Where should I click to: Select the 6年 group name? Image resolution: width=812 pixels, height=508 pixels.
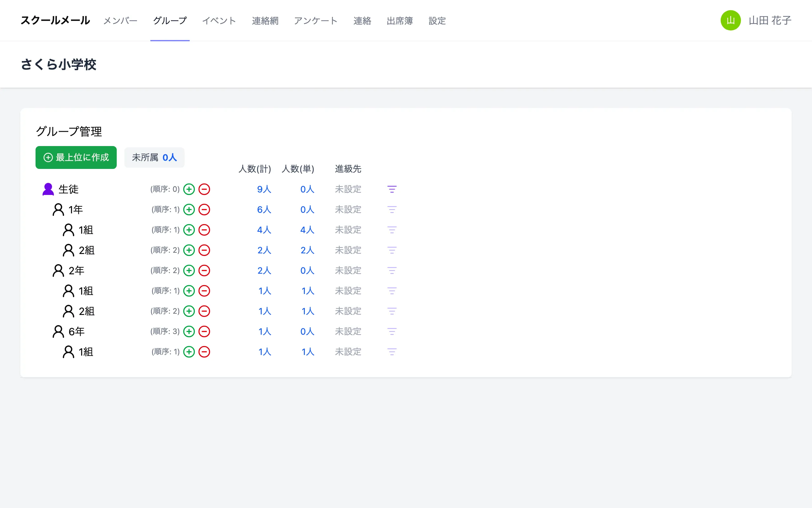click(76, 331)
